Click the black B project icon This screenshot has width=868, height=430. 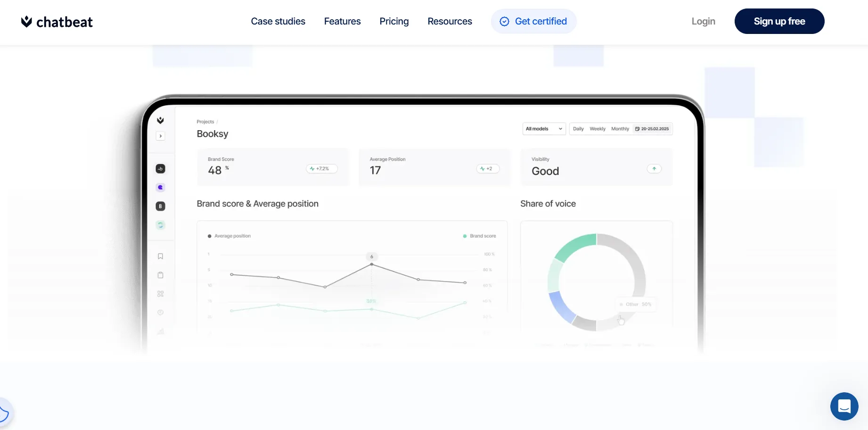160,206
